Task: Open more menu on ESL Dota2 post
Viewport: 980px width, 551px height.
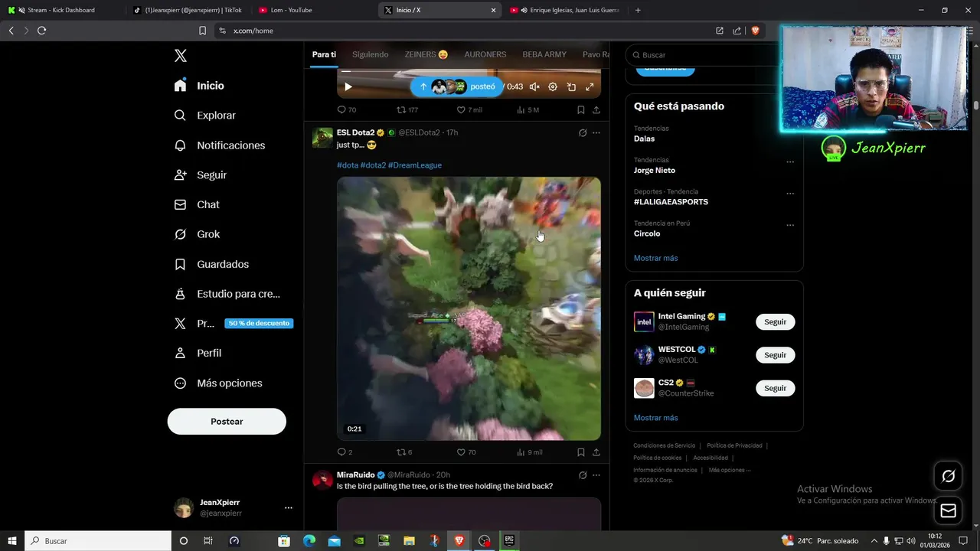Action: (596, 132)
